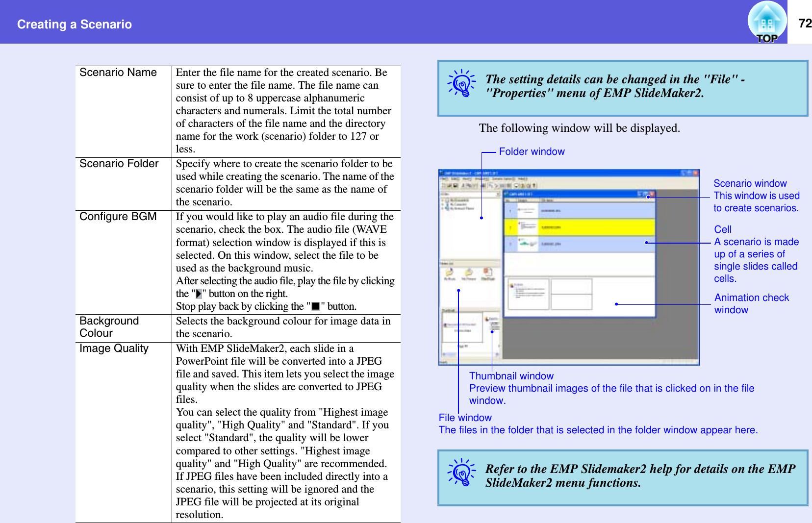Image resolution: width=812 pixels, height=523 pixels.
Task: Open the Help menu in SlideMaker2 screenshot
Action: [x=523, y=179]
